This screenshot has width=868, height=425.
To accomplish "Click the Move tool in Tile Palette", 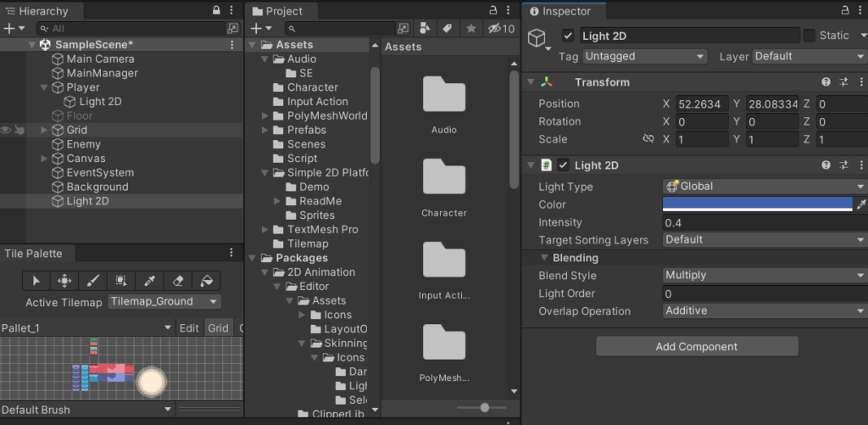I will [x=64, y=281].
